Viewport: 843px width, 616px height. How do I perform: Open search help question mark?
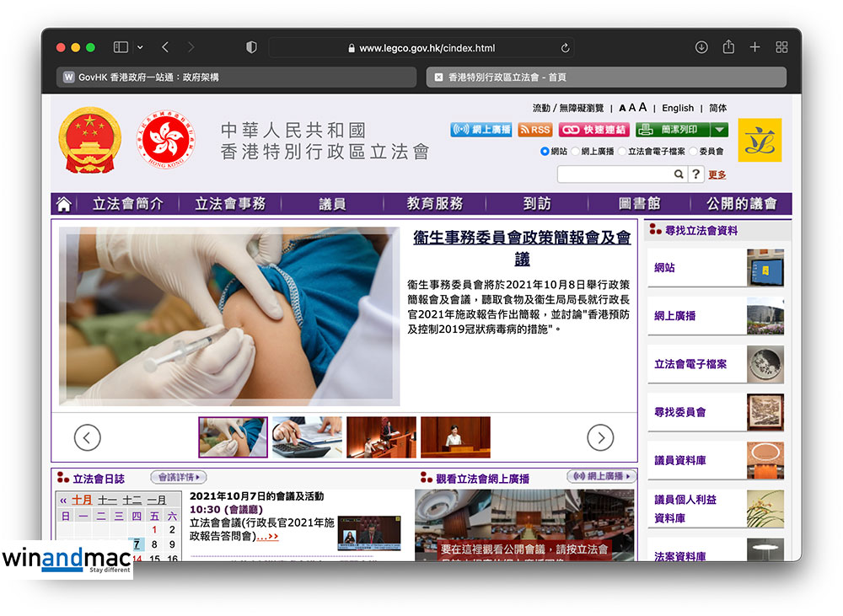click(695, 174)
